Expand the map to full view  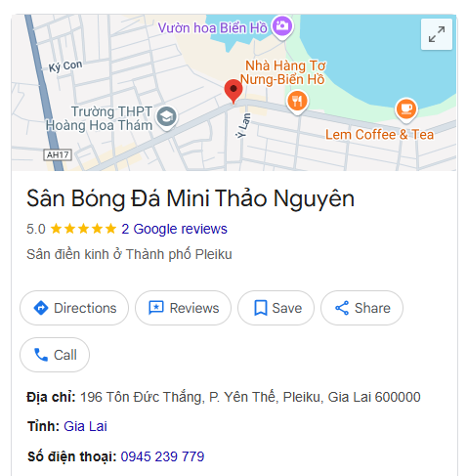pos(437,34)
